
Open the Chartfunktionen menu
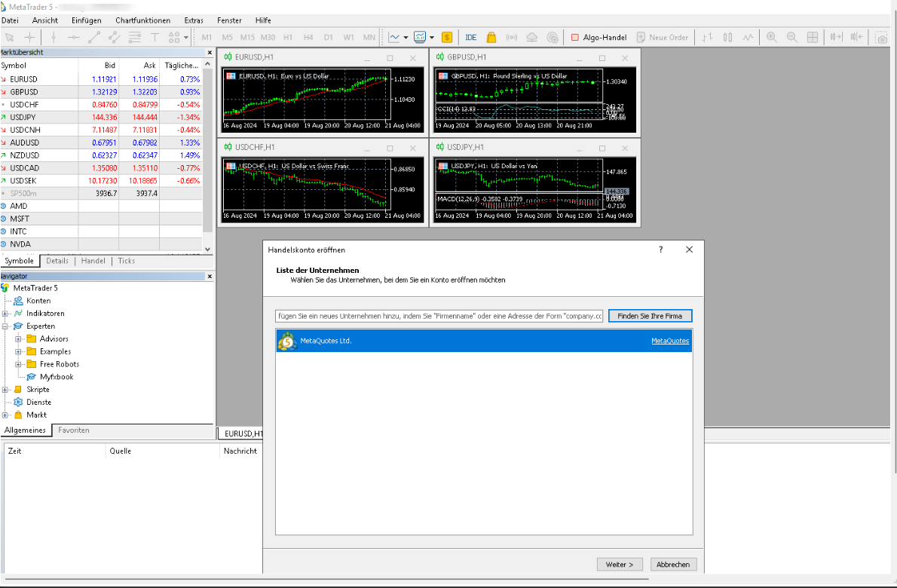click(x=142, y=20)
